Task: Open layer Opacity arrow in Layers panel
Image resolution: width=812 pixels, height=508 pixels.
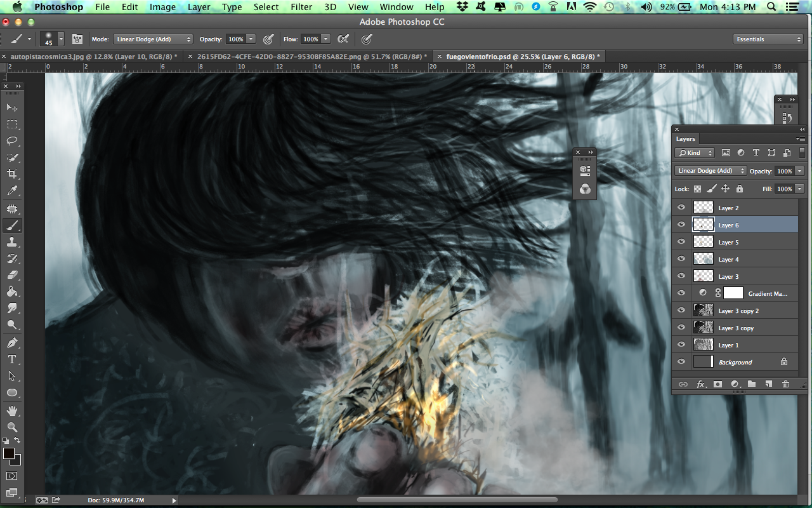Action: click(799, 171)
